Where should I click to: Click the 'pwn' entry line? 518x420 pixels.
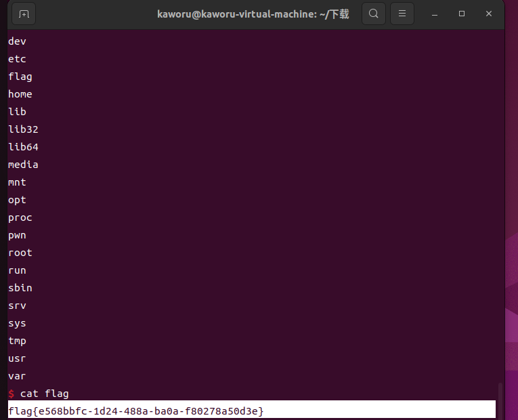17,236
